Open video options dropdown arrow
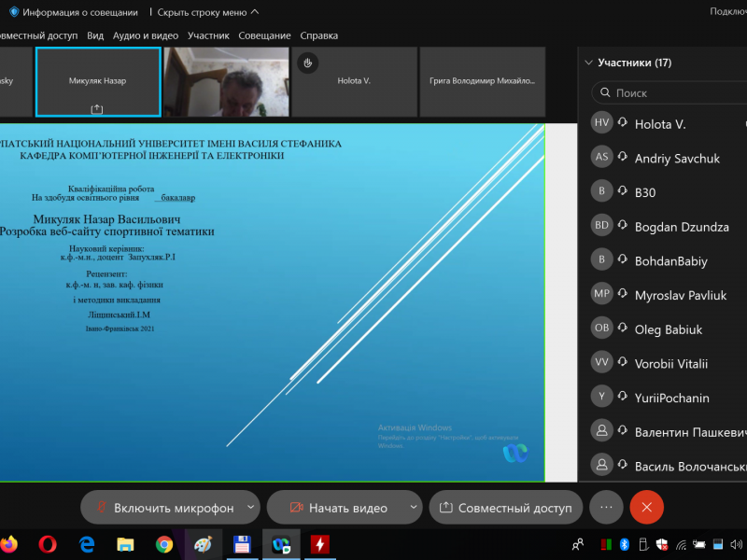This screenshot has width=747, height=560. 414,507
